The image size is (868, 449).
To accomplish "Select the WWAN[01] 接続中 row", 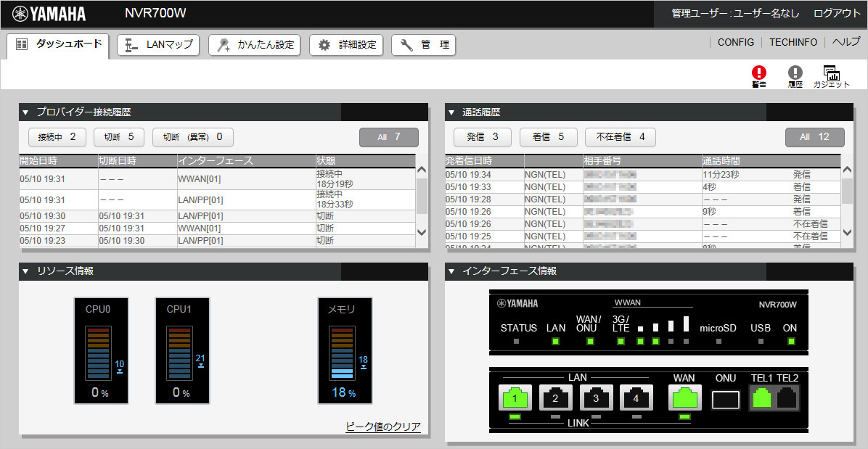I will tap(217, 179).
